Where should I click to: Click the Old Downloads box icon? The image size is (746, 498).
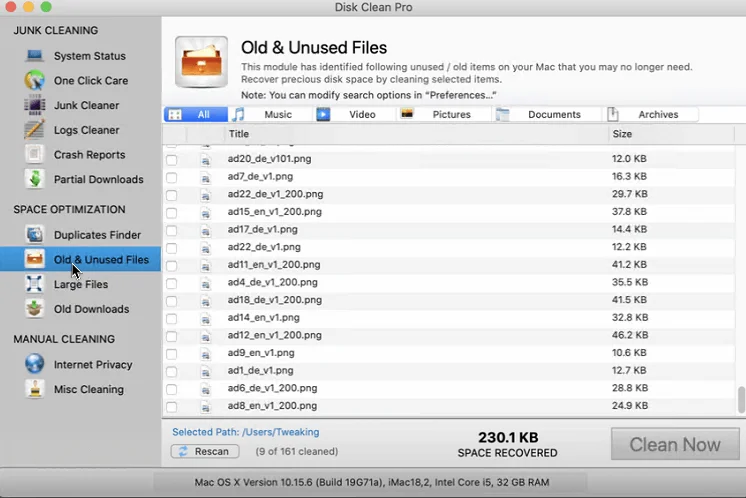pos(34,309)
